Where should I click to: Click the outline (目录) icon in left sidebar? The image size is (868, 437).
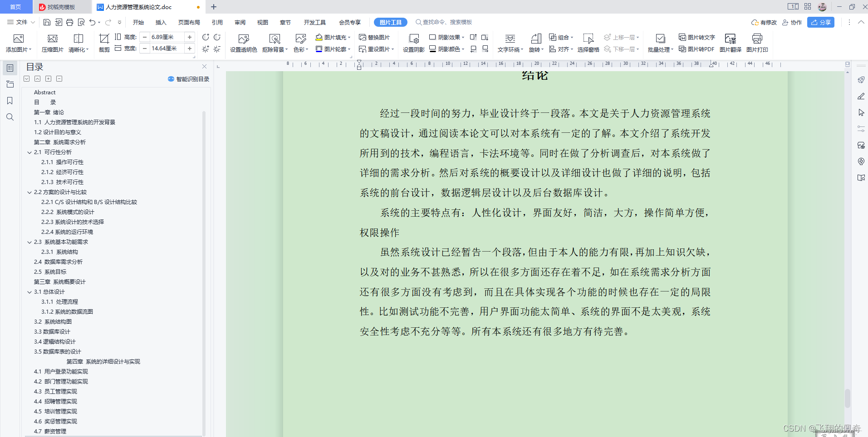[10, 68]
